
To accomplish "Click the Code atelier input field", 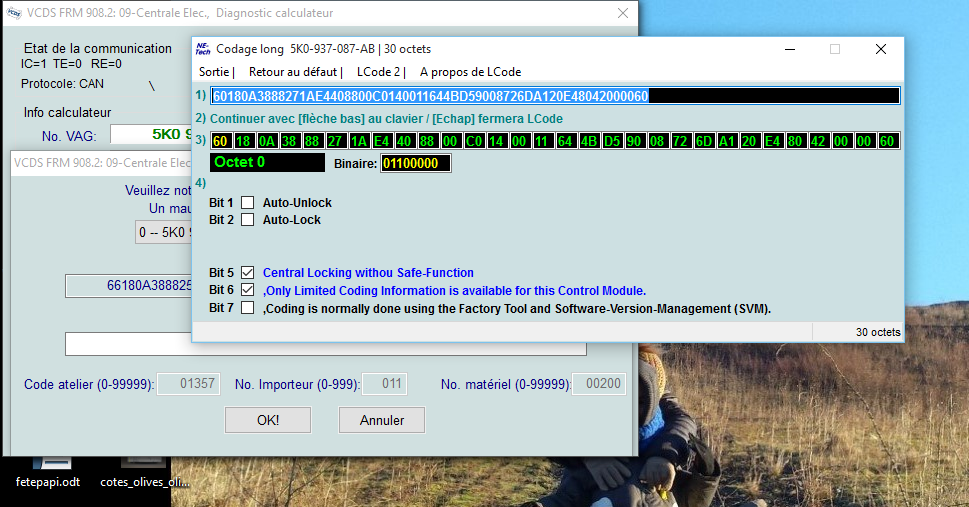I will point(186,384).
